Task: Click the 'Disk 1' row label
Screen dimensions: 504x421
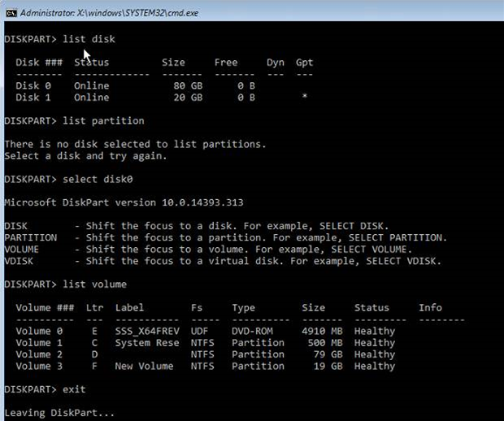Action: coord(33,98)
